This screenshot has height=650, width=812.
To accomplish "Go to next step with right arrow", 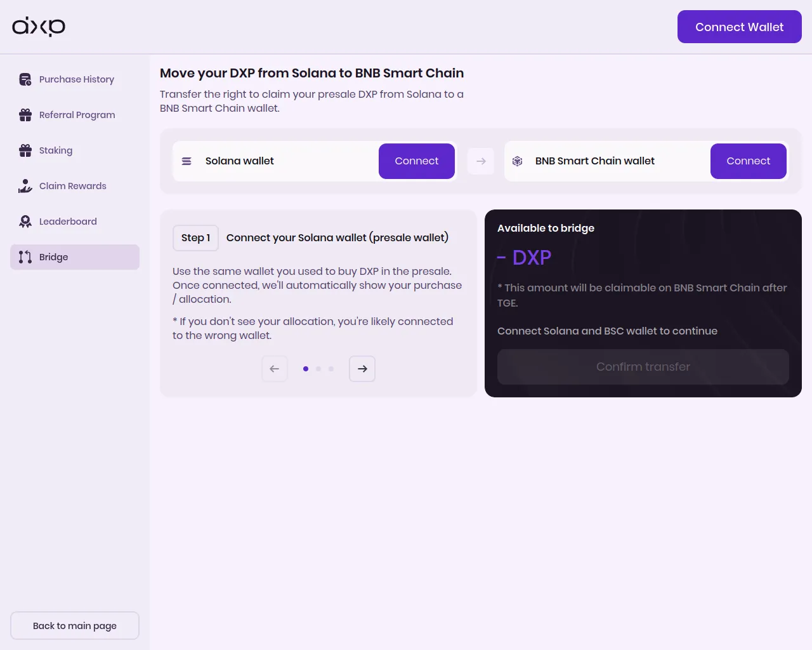I will [x=362, y=369].
